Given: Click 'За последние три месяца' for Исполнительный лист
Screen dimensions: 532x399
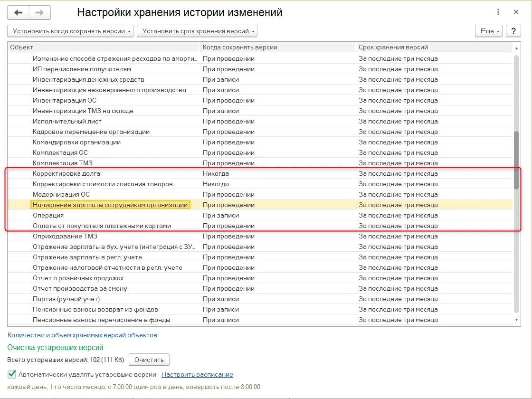Looking at the screenshot, I should [x=399, y=122].
